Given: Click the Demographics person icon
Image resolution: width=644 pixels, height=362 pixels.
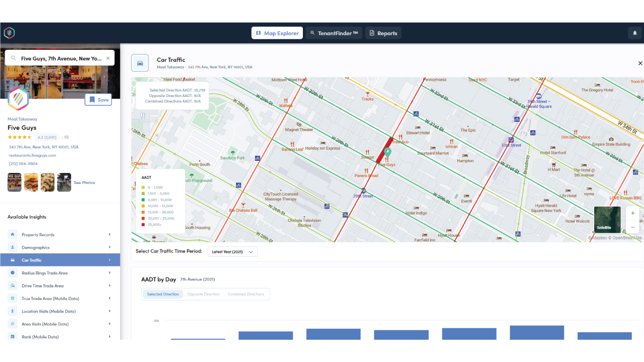Looking at the screenshot, I should (x=13, y=247).
